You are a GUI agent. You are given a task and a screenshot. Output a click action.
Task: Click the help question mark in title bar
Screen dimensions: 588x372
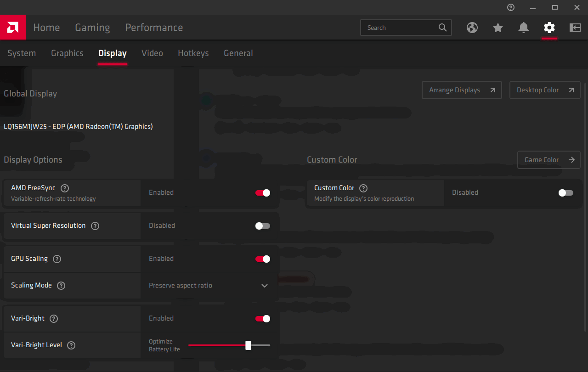511,7
